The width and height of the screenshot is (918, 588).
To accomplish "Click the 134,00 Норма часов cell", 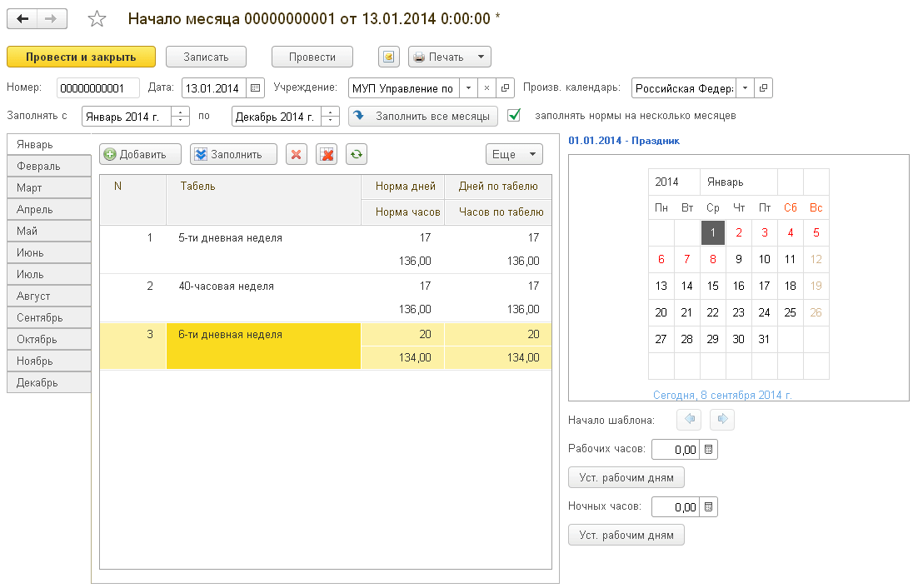I will coord(403,357).
